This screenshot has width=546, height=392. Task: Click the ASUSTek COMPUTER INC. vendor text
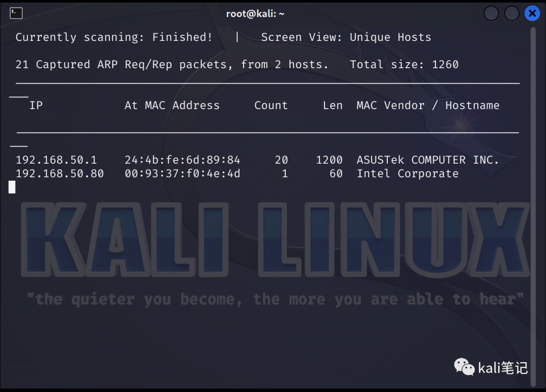coord(428,160)
